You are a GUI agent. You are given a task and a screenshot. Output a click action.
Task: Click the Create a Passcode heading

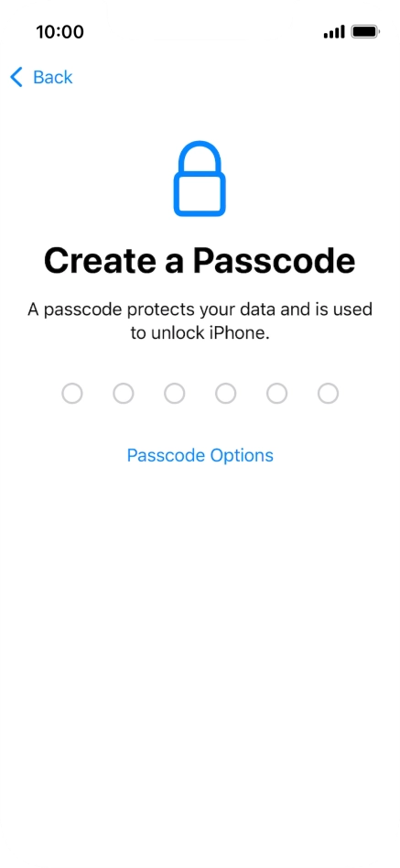click(x=200, y=260)
